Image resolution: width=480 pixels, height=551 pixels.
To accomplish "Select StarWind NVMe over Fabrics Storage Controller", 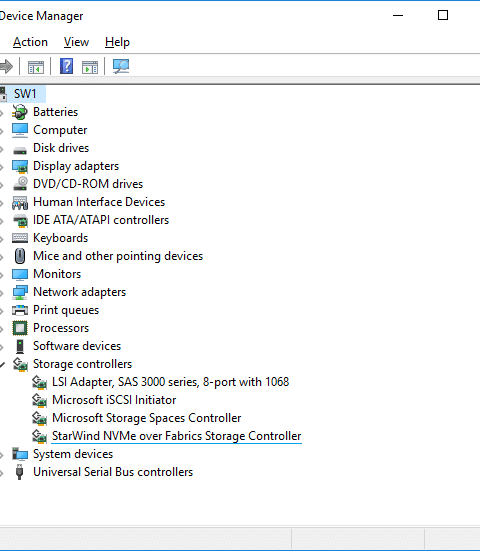I will pyautogui.click(x=176, y=436).
